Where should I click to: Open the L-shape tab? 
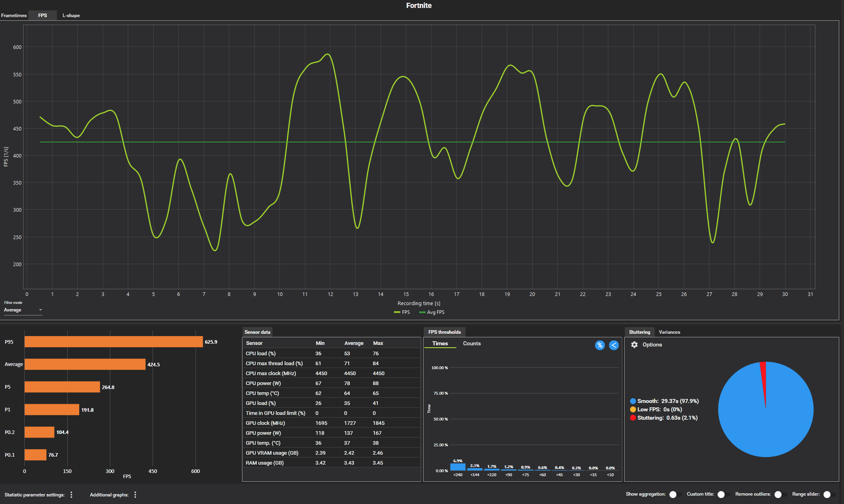(71, 16)
